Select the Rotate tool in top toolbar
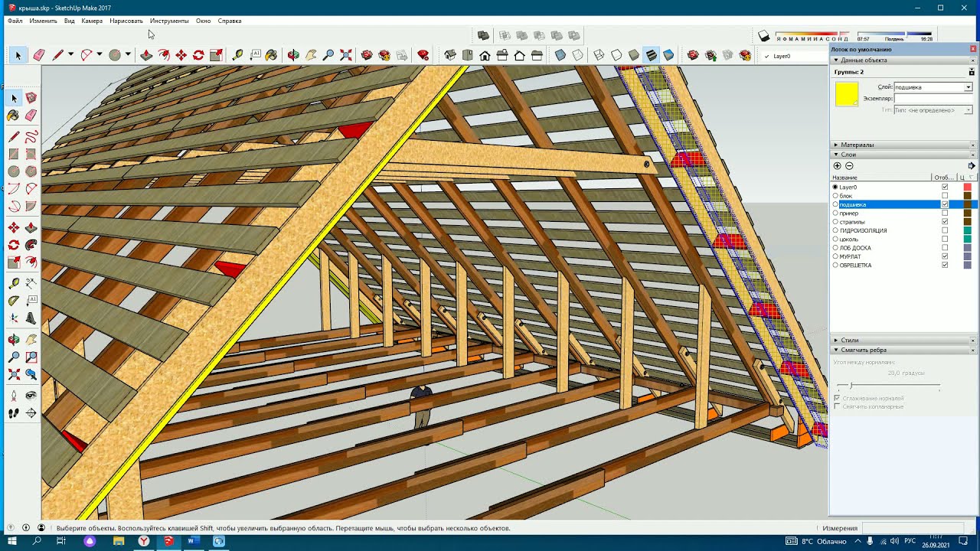 click(198, 55)
